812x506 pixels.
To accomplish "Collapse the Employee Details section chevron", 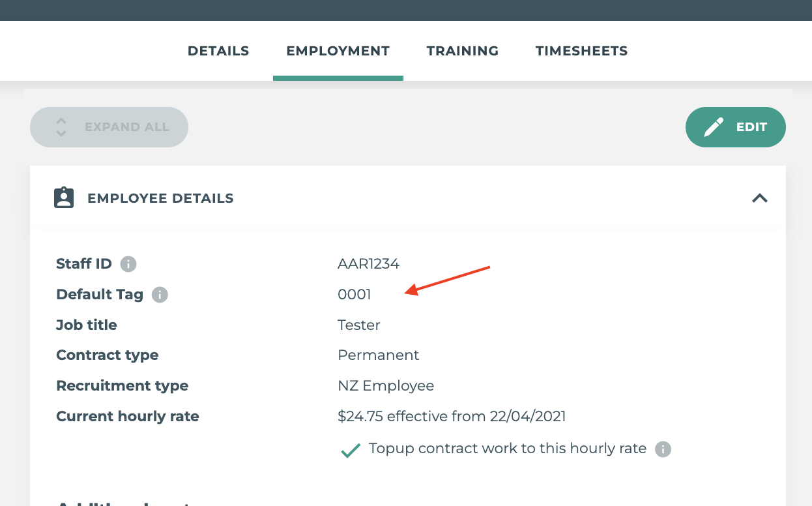I will click(x=760, y=198).
